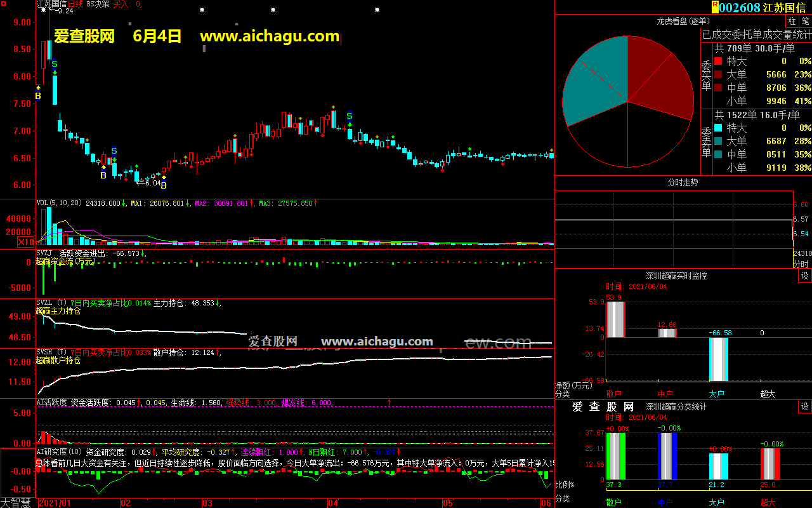The image size is (812, 508).
Task: Click the SVZJ indicator label
Action: tap(44, 253)
